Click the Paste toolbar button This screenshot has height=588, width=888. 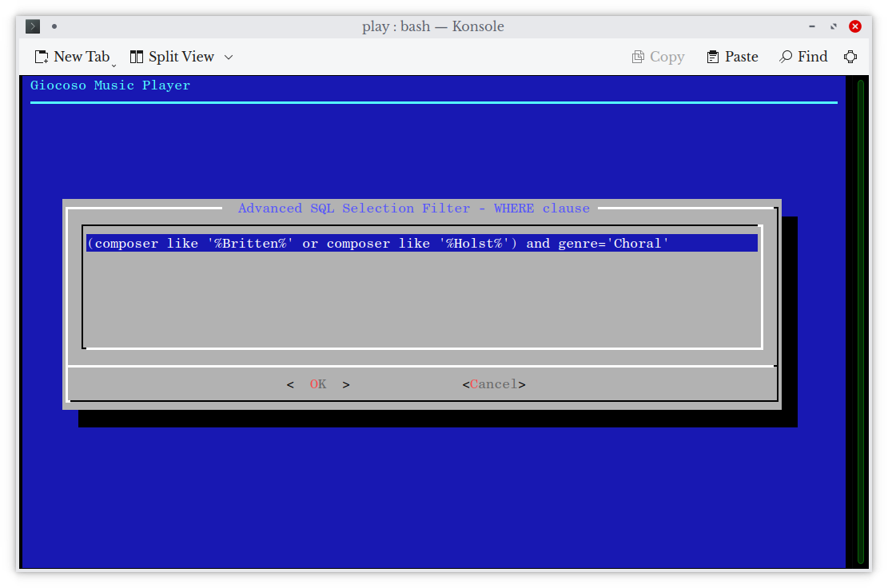(732, 57)
